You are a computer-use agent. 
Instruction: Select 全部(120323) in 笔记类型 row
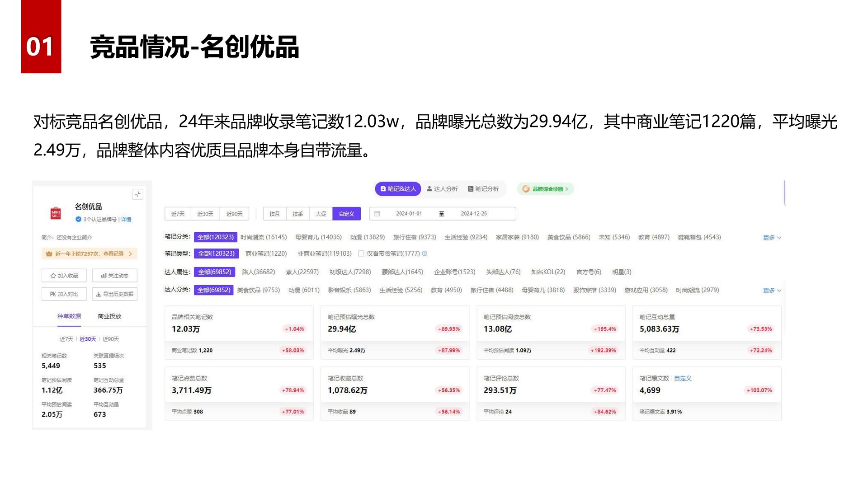coord(216,253)
